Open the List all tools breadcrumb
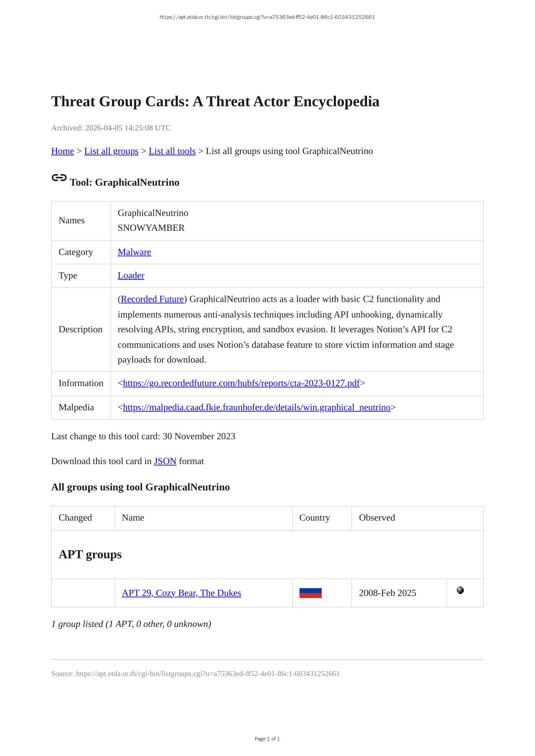Image resolution: width=535 pixels, height=756 pixels. tap(172, 151)
